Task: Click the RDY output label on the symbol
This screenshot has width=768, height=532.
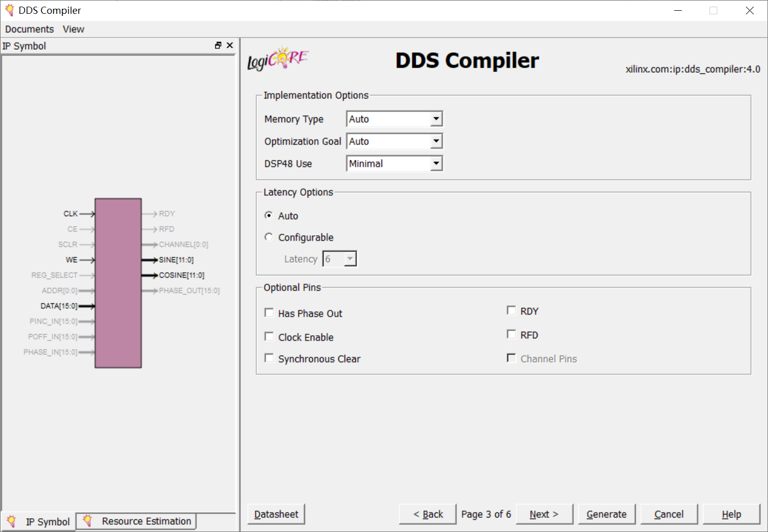Action: [x=167, y=214]
